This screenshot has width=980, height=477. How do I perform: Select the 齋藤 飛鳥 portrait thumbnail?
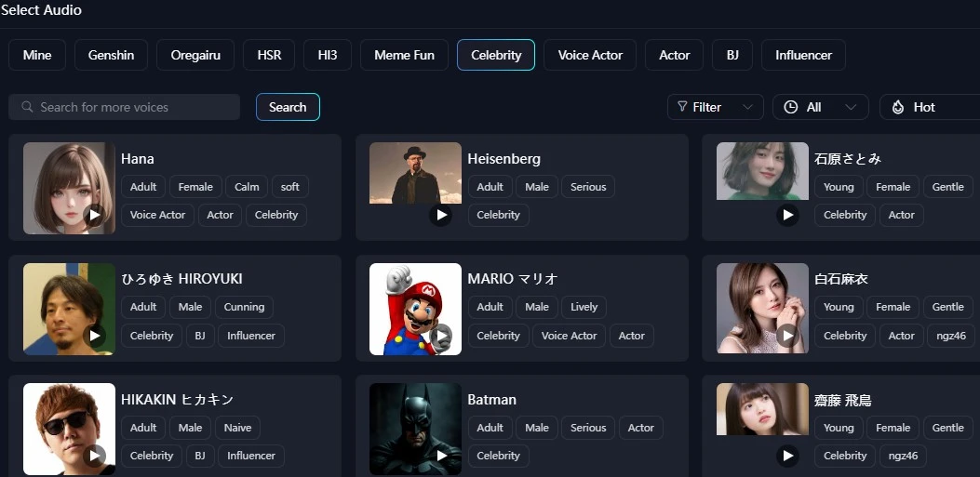click(x=762, y=409)
